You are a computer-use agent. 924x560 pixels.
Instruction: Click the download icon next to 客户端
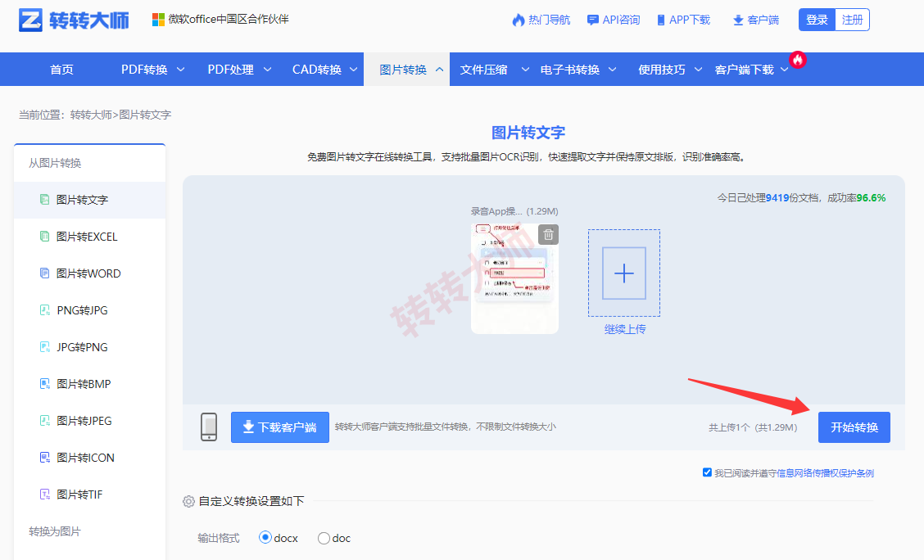coord(738,20)
